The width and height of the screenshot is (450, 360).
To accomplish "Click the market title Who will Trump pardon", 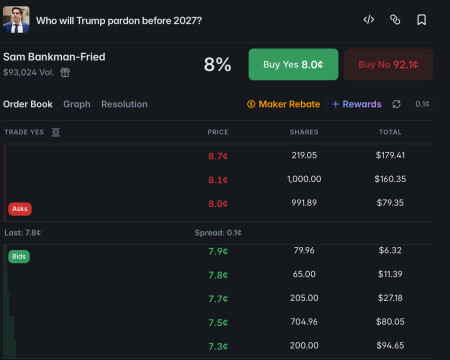I will pos(119,21).
